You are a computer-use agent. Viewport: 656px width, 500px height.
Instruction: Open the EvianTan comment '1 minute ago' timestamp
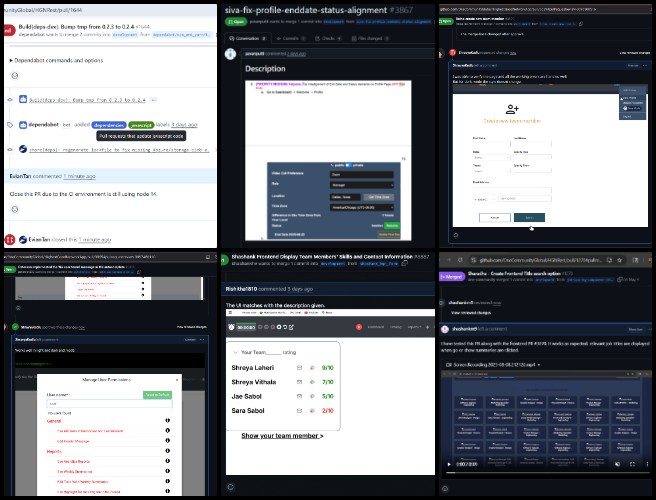(79, 176)
